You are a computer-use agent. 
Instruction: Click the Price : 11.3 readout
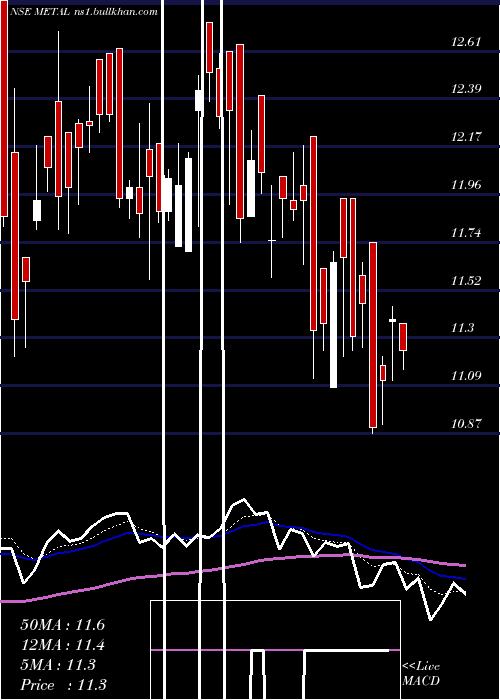(x=63, y=685)
